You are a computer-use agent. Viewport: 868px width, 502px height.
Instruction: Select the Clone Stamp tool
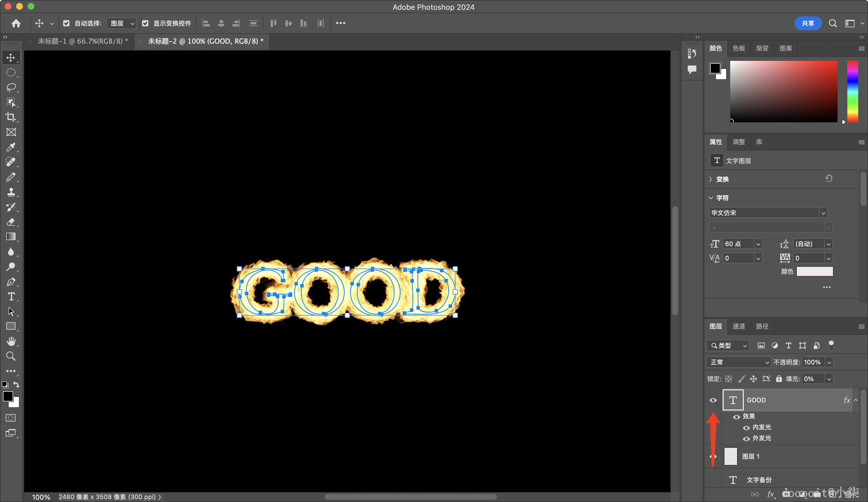tap(11, 192)
